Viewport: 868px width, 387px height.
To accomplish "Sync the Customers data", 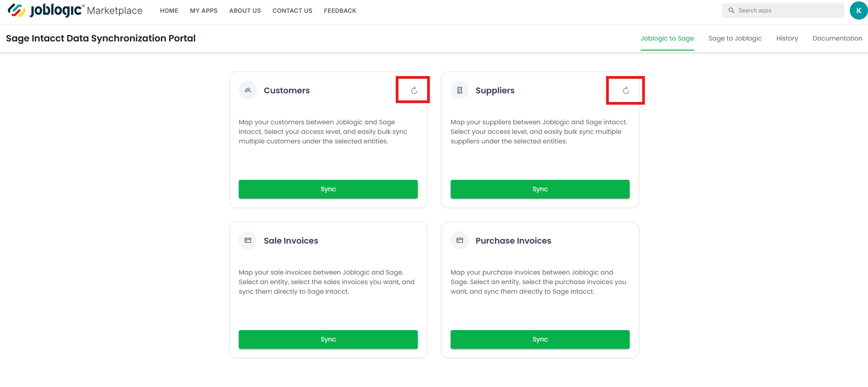I will [x=328, y=189].
